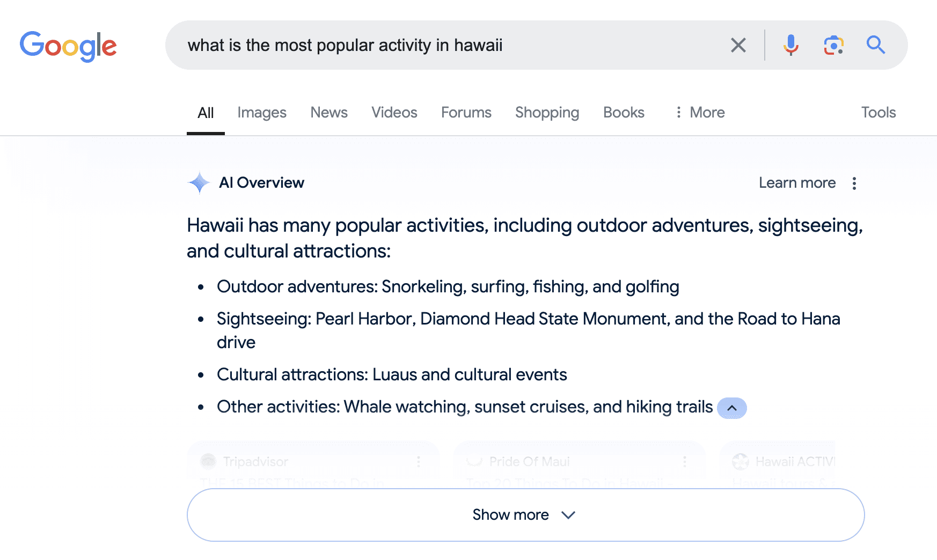Open the Learn more link
This screenshot has width=937, height=560.
pos(797,182)
